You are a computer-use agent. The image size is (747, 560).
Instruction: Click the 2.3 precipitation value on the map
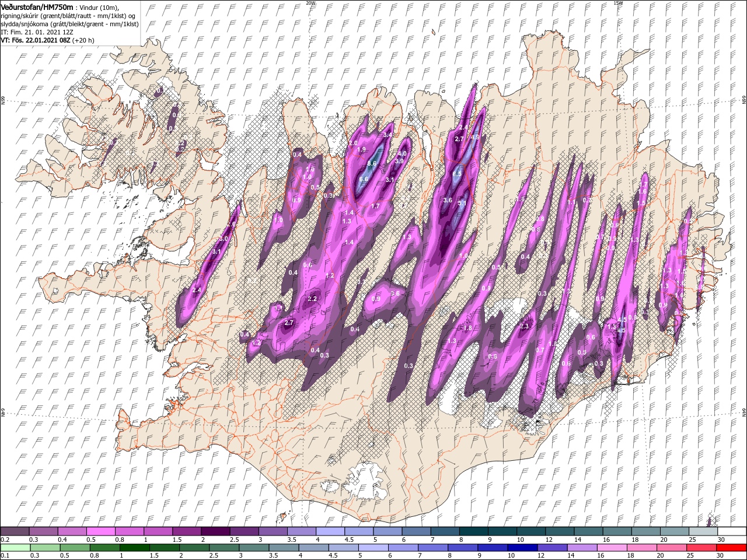point(524,326)
